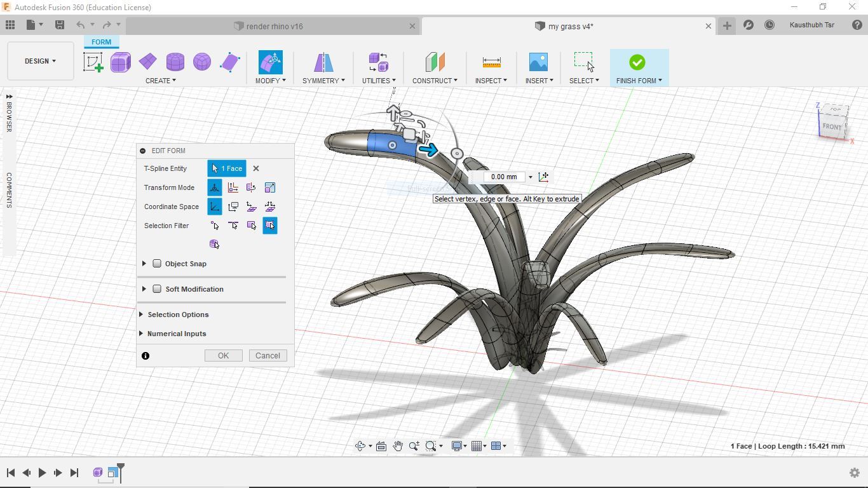
Task: Create a T-spline Sphere form
Action: click(202, 62)
